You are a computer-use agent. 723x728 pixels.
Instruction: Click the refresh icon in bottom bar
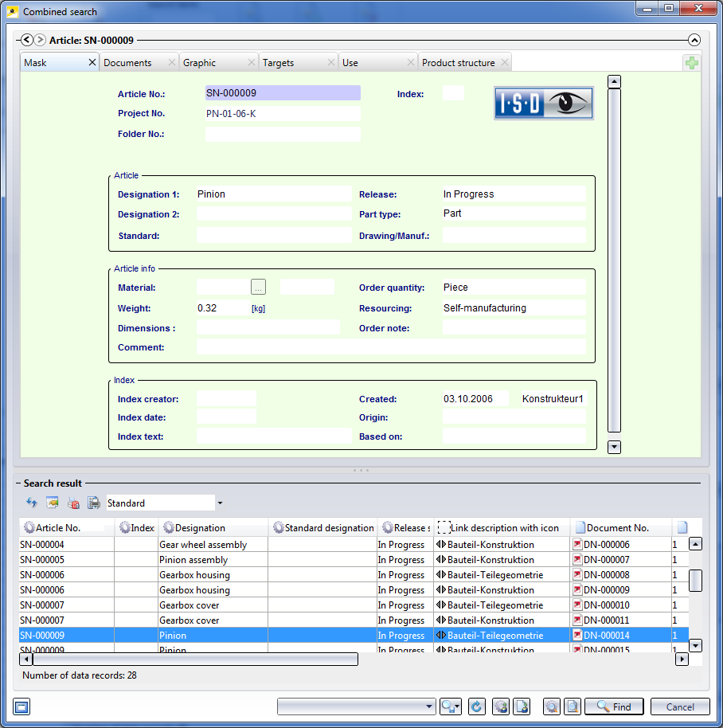click(x=476, y=706)
